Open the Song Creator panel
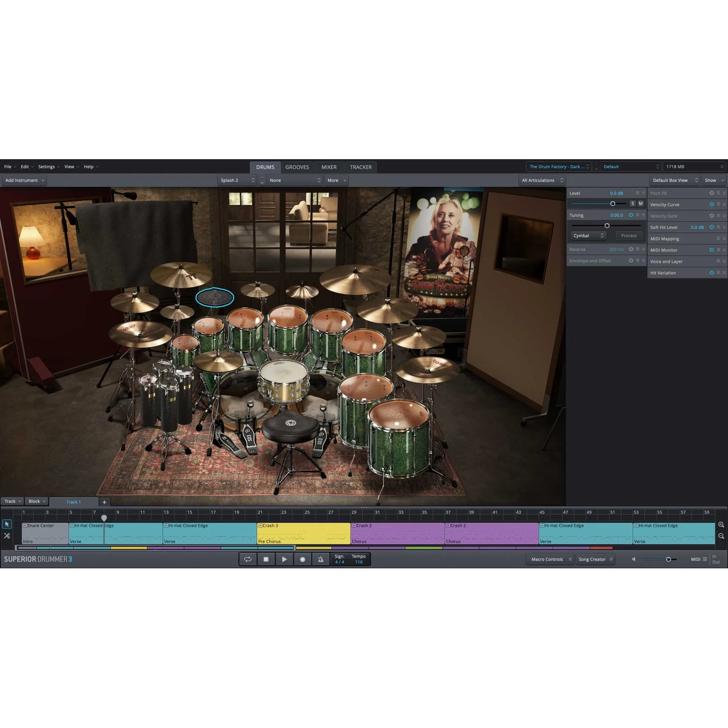This screenshot has width=728, height=728. [x=596, y=559]
